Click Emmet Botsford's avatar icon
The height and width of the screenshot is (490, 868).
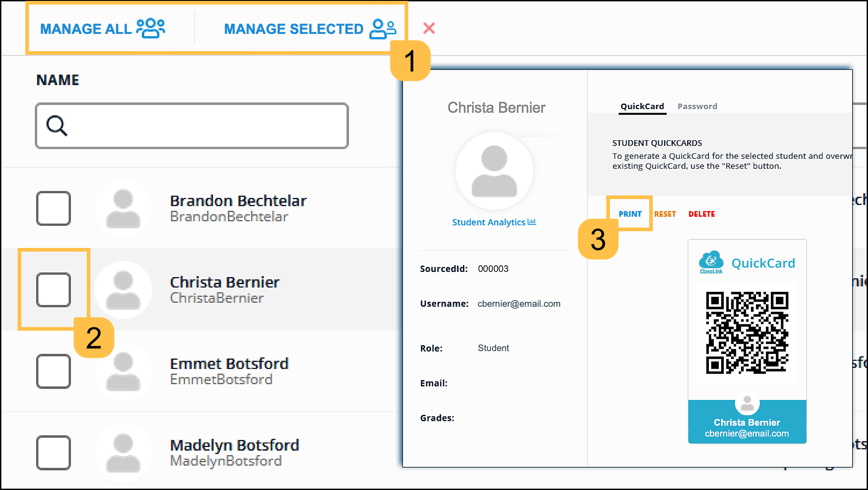tap(123, 371)
